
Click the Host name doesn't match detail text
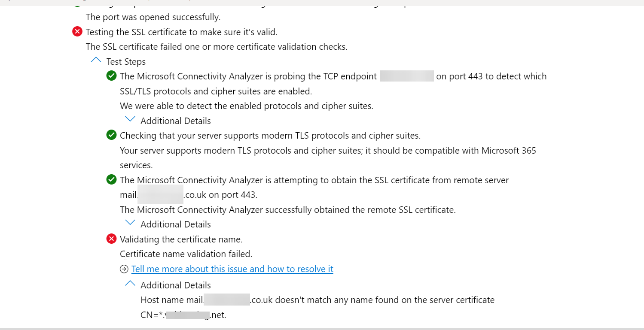tap(317, 307)
